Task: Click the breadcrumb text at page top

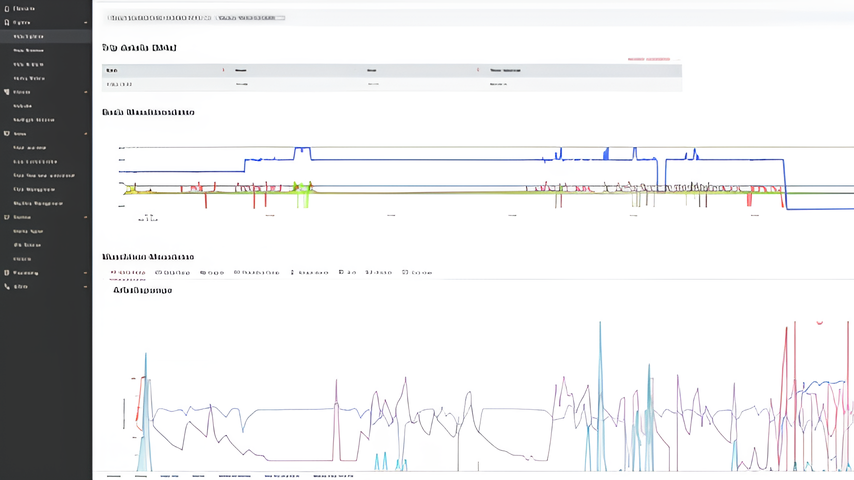Action: coord(159,17)
